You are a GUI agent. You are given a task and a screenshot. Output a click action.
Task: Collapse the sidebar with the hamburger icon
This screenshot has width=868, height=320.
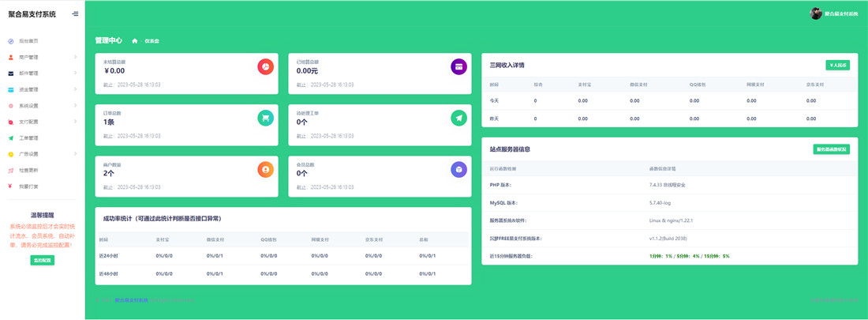75,14
